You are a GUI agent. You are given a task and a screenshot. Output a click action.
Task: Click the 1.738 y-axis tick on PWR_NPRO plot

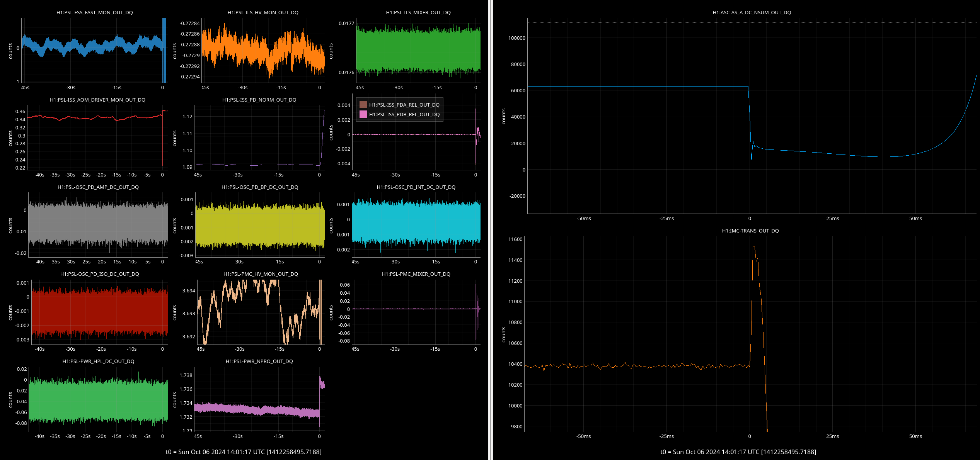pos(186,375)
